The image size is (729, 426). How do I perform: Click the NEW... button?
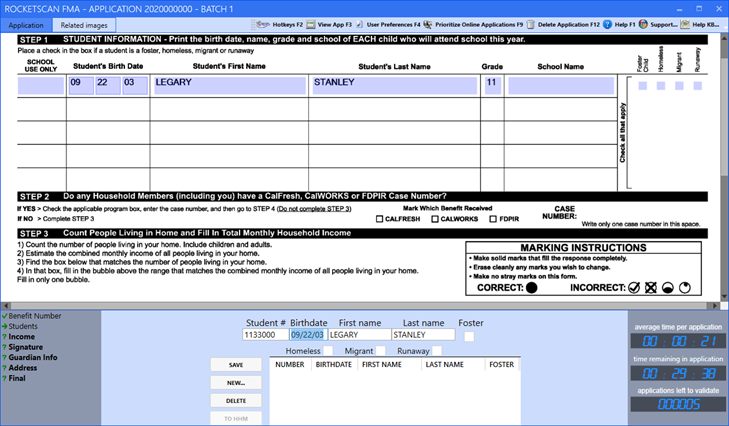(x=236, y=383)
